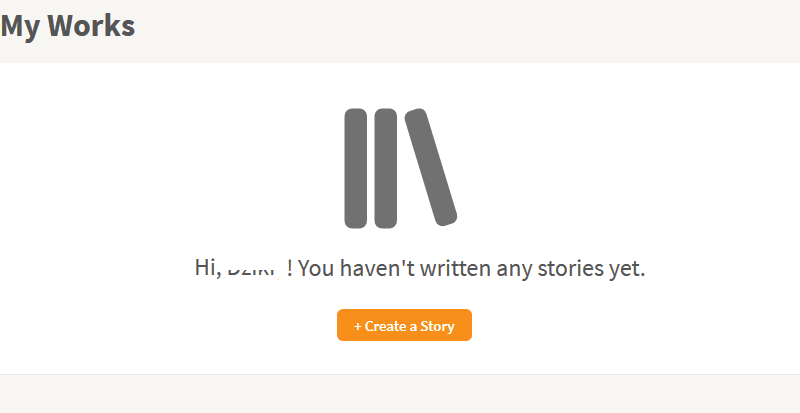
Task: Click the word "My" in the heading
Action: 22,27
